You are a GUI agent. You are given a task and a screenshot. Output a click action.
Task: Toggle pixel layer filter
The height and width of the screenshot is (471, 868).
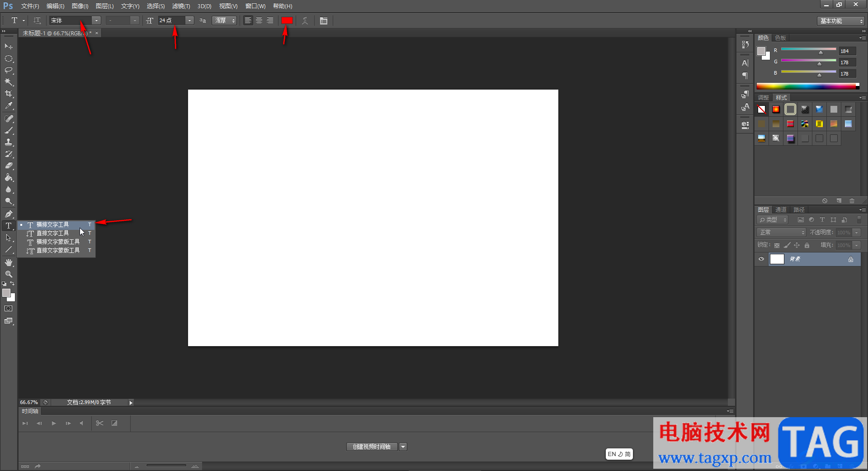[x=801, y=220]
